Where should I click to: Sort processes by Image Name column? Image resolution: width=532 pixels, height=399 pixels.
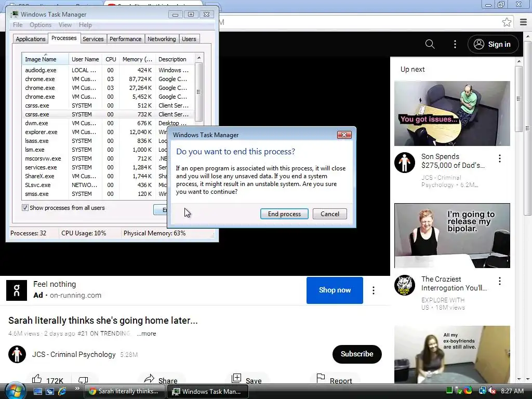point(45,59)
